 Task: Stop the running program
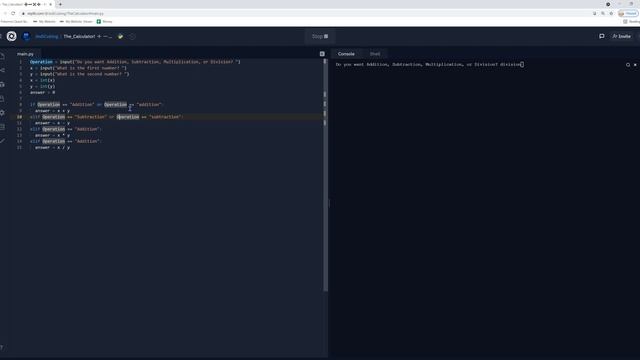click(320, 36)
